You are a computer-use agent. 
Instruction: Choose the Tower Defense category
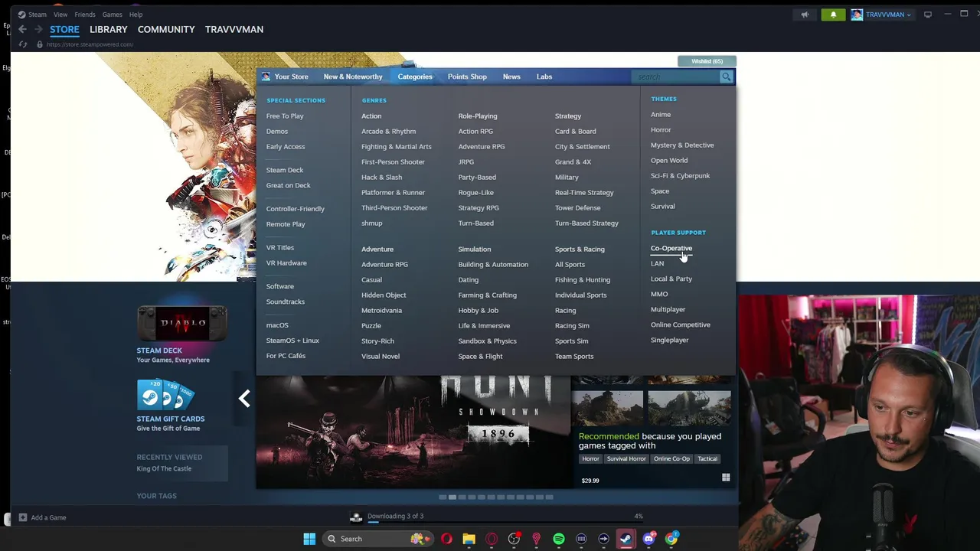pos(578,207)
